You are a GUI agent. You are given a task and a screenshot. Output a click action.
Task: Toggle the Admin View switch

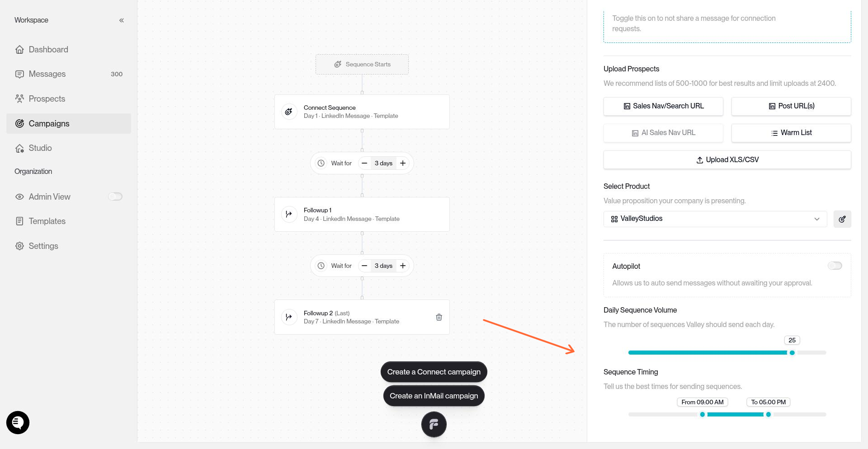pos(115,196)
